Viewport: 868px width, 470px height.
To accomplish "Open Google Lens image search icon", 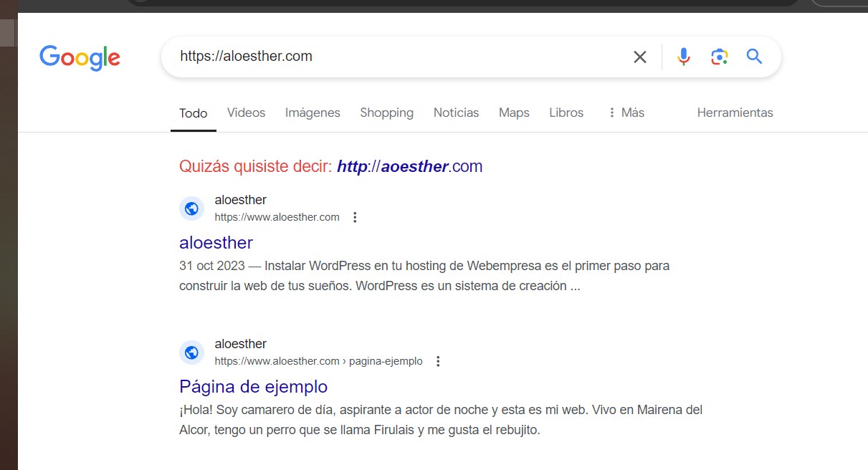I will click(719, 57).
